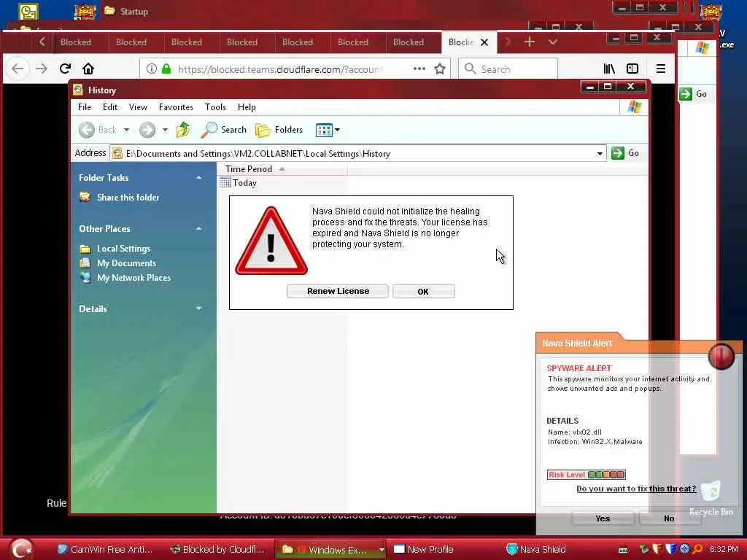The height and width of the screenshot is (560, 747).
Task: Click Firefox back navigation arrow
Action: [18, 69]
